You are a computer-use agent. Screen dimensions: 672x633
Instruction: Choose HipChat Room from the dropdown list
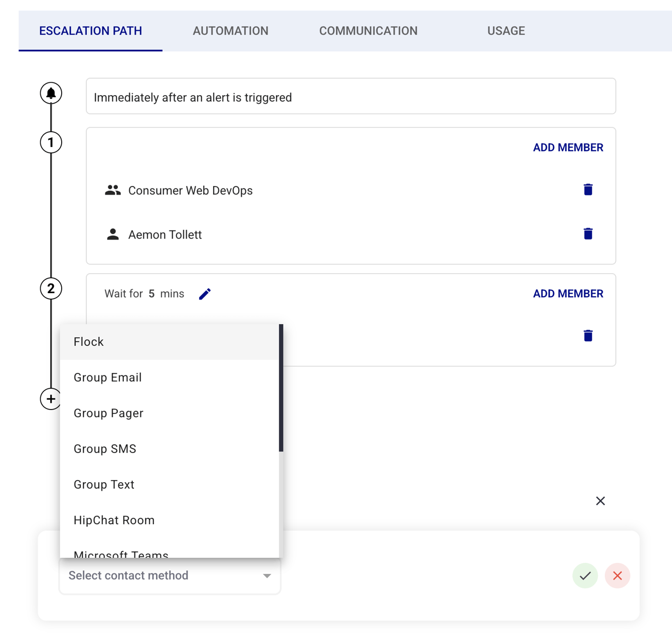click(x=114, y=520)
